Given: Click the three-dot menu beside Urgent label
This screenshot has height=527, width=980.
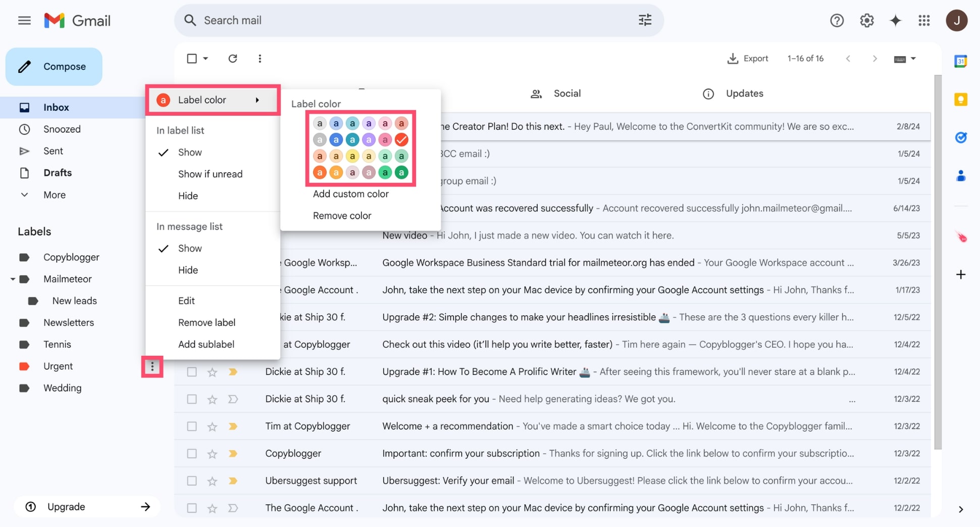Looking at the screenshot, I should [152, 367].
